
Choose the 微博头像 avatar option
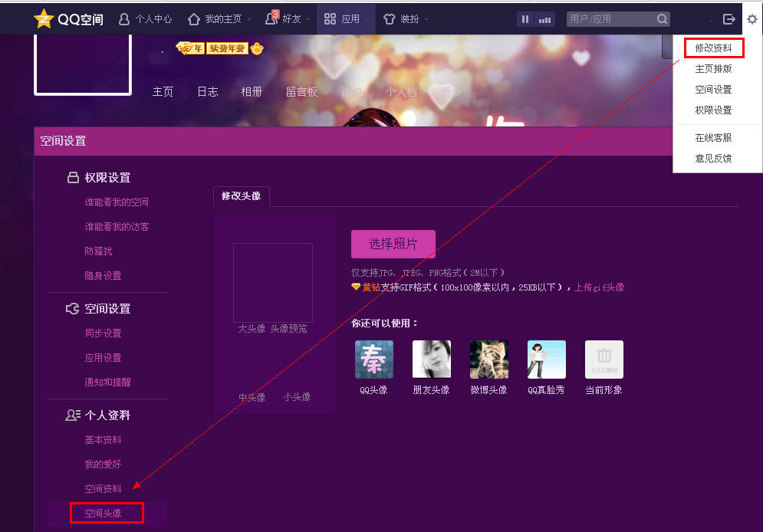(488, 359)
